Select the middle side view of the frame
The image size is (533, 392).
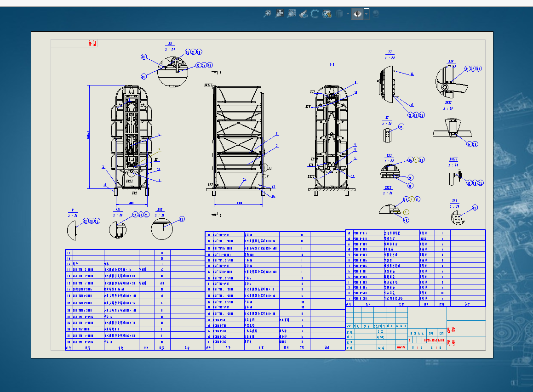pos(238,140)
